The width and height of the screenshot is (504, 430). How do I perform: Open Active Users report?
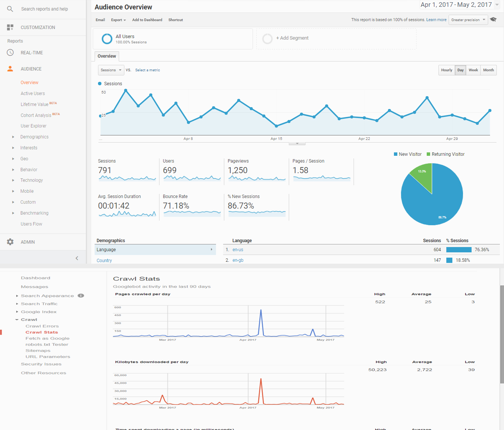33,94
